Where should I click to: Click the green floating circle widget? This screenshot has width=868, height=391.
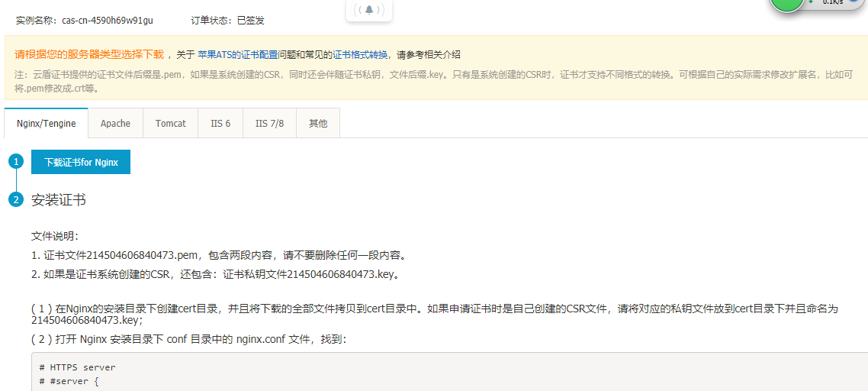(x=786, y=4)
